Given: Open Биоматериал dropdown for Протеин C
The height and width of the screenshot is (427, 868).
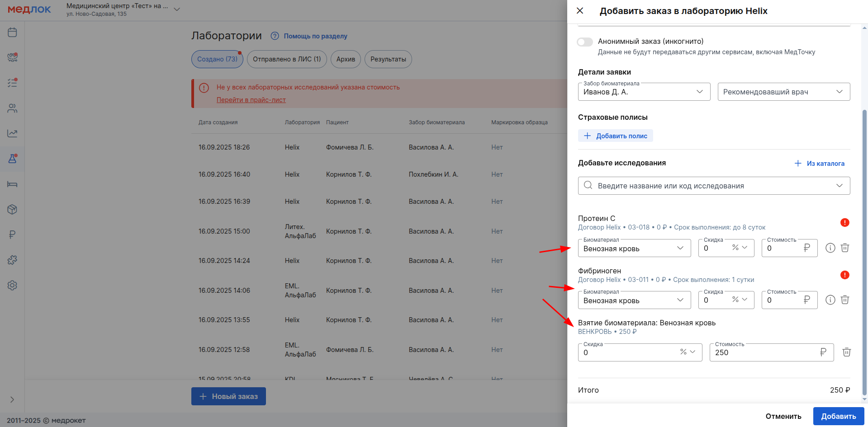Looking at the screenshot, I should click(634, 249).
